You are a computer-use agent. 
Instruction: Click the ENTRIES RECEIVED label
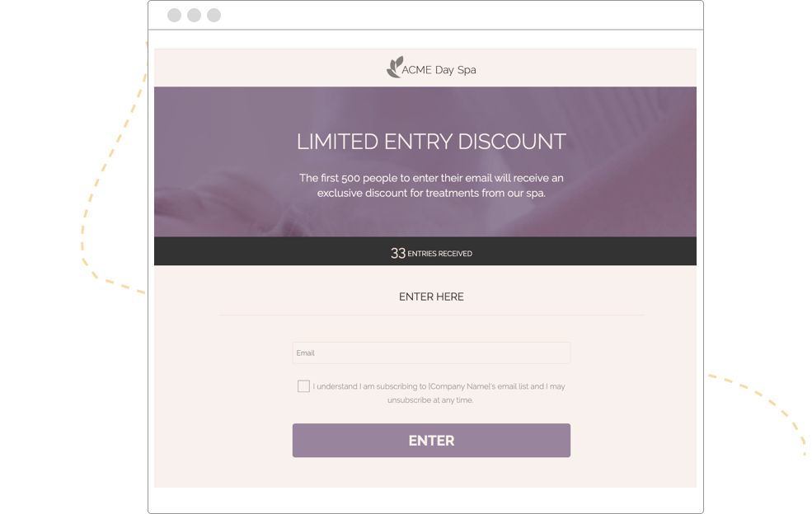pos(439,254)
